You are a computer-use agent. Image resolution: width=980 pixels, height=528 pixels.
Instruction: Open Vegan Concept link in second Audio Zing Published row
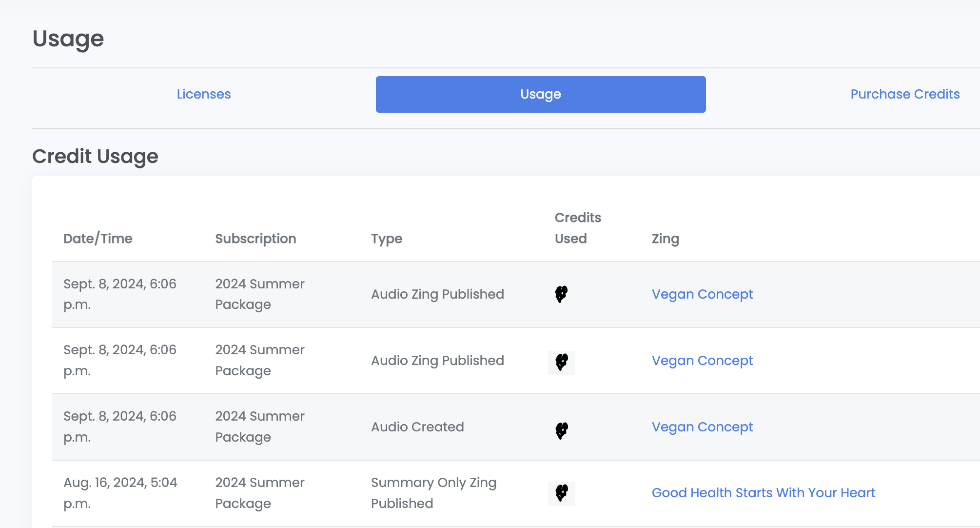[x=702, y=361]
